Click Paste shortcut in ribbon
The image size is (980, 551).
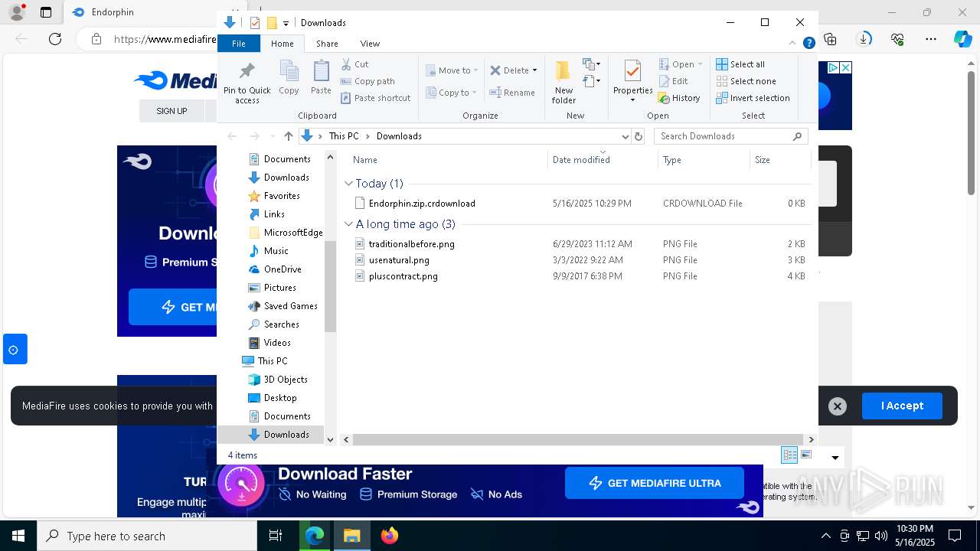click(376, 98)
